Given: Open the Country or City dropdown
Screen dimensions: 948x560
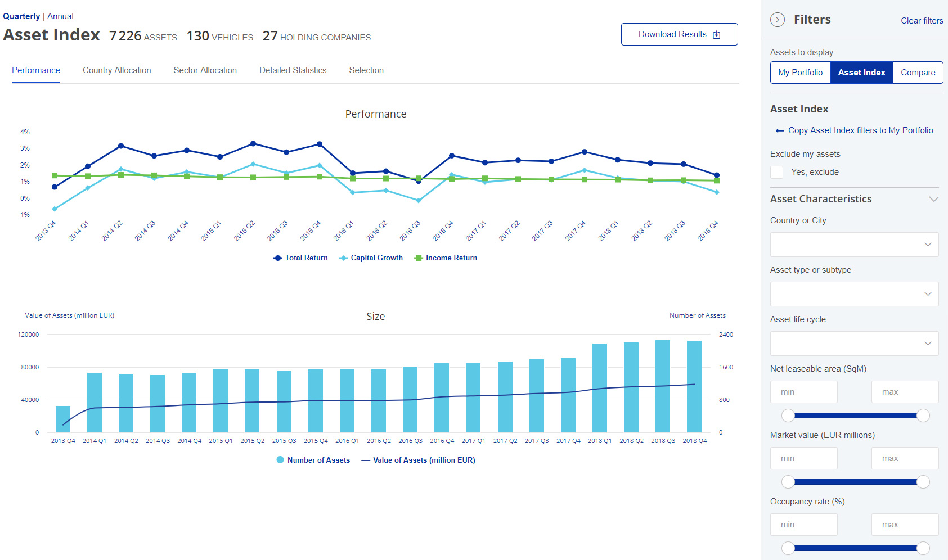Looking at the screenshot, I should [x=854, y=245].
